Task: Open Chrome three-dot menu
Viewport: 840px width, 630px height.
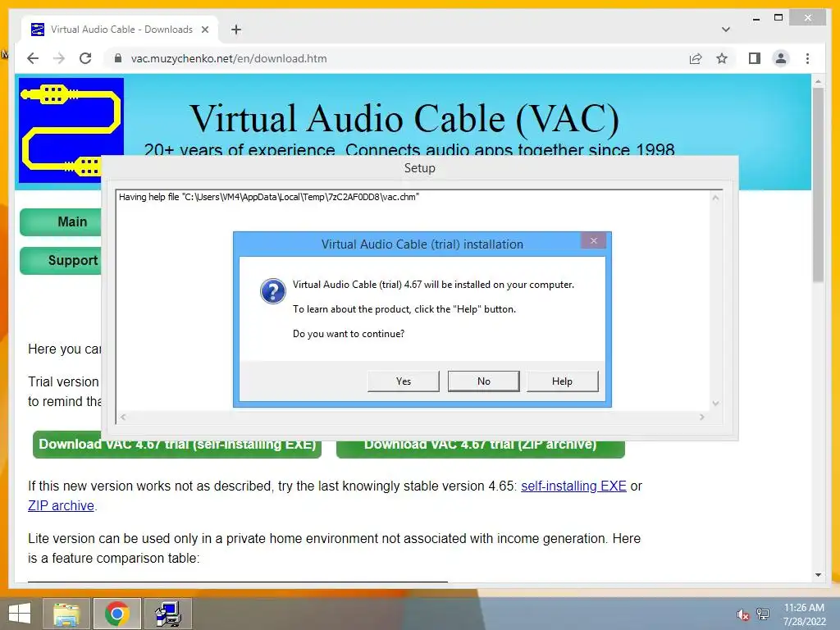Action: click(807, 58)
